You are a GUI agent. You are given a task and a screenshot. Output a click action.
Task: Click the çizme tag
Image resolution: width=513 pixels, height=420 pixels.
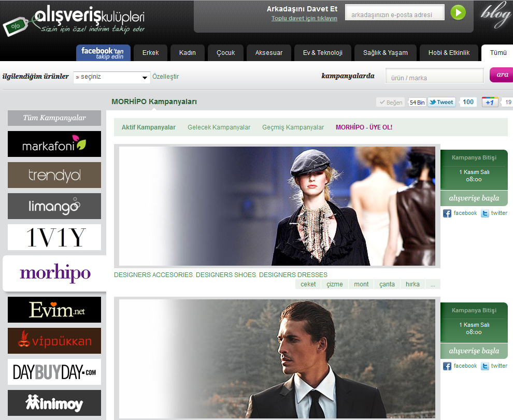(x=335, y=284)
